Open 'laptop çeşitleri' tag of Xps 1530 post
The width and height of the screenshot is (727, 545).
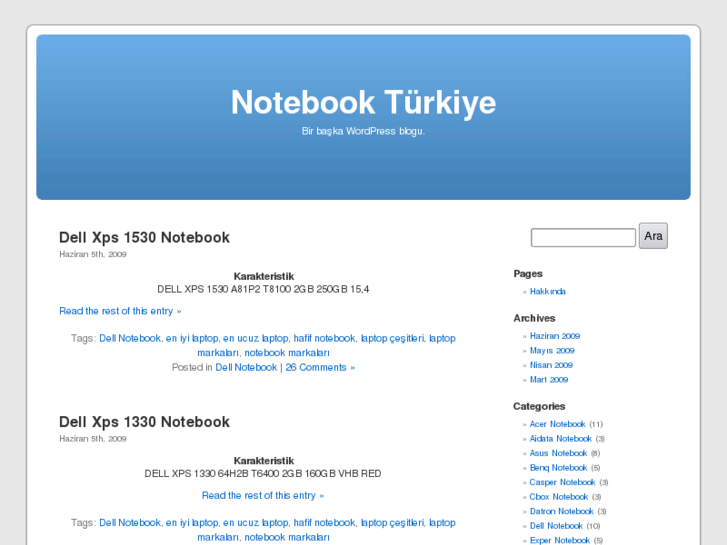pyautogui.click(x=392, y=339)
